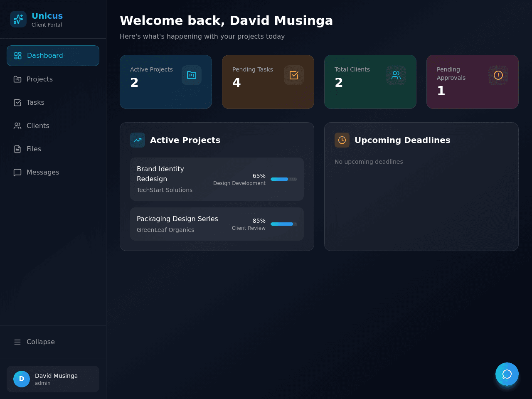Click the Unicus brand name
532x399 pixels.
(x=47, y=16)
